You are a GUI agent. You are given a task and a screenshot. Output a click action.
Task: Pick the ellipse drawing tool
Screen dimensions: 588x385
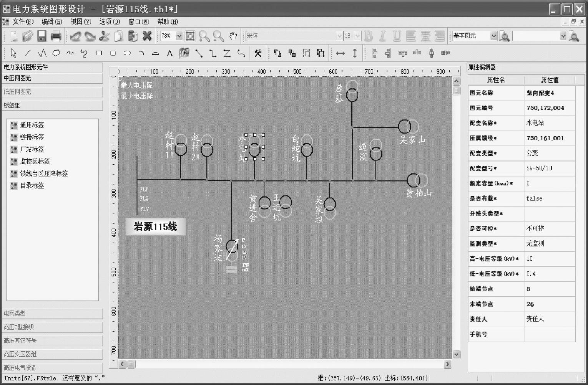[x=127, y=53]
